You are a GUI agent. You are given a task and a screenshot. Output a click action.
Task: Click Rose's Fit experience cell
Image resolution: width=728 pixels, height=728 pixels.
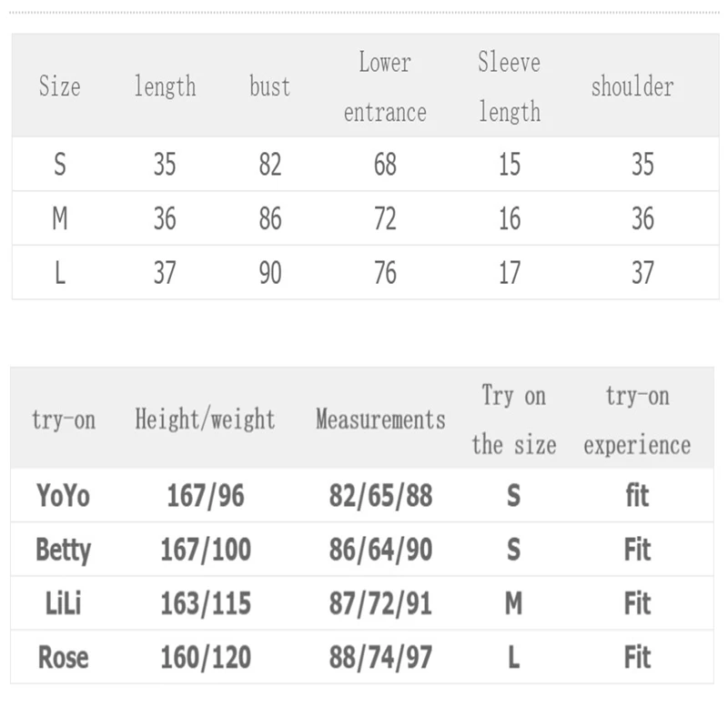click(x=637, y=657)
